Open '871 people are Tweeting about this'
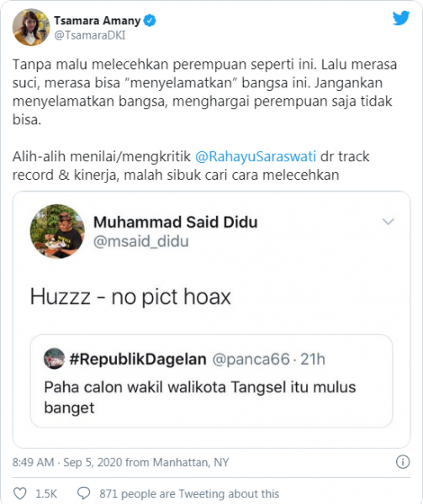The image size is (423, 504). click(189, 493)
